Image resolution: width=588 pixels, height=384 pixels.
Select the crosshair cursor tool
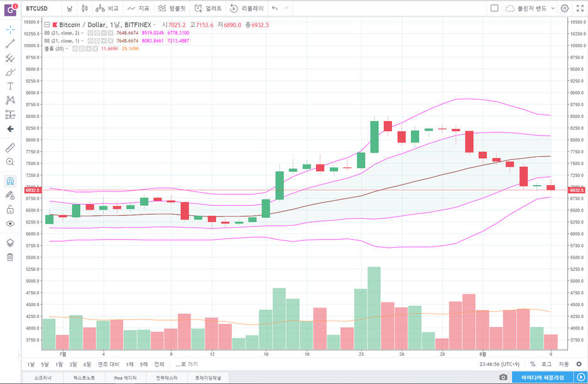point(10,29)
